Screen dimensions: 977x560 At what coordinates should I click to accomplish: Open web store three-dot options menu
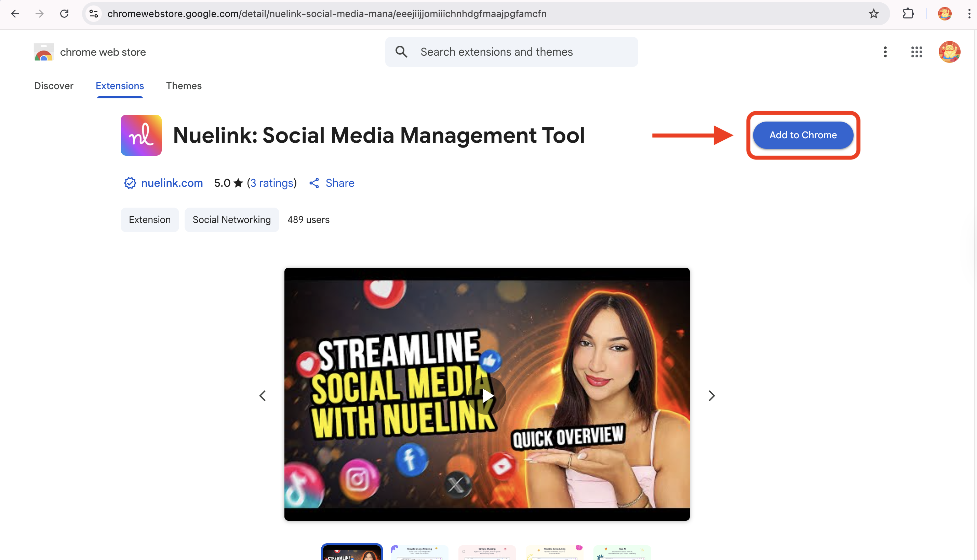pos(885,52)
